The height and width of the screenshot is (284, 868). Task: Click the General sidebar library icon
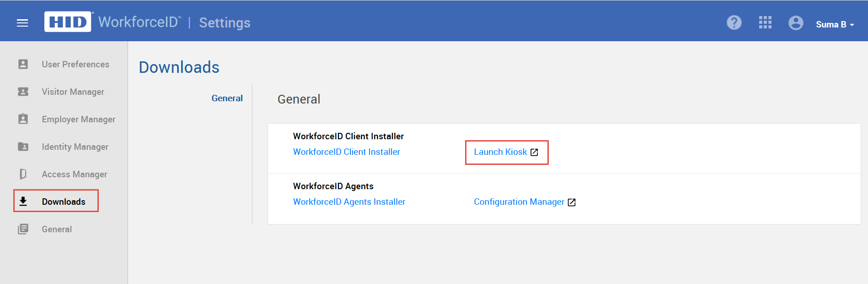click(x=23, y=229)
